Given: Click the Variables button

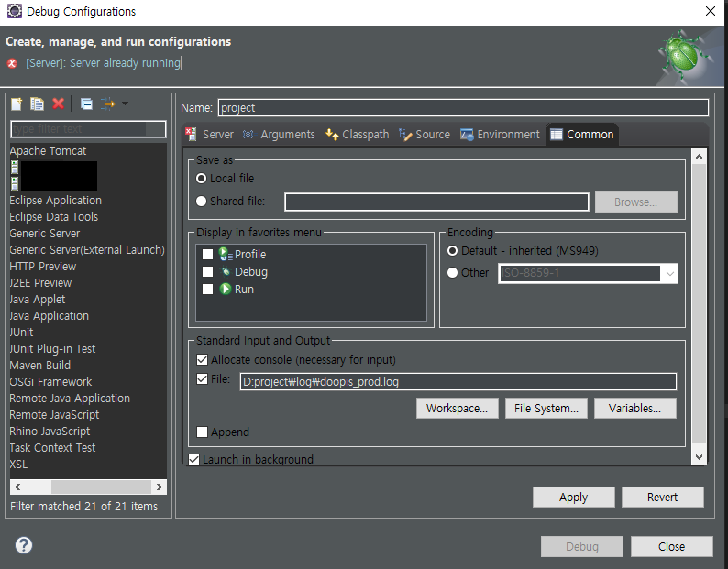Looking at the screenshot, I should pyautogui.click(x=634, y=408).
